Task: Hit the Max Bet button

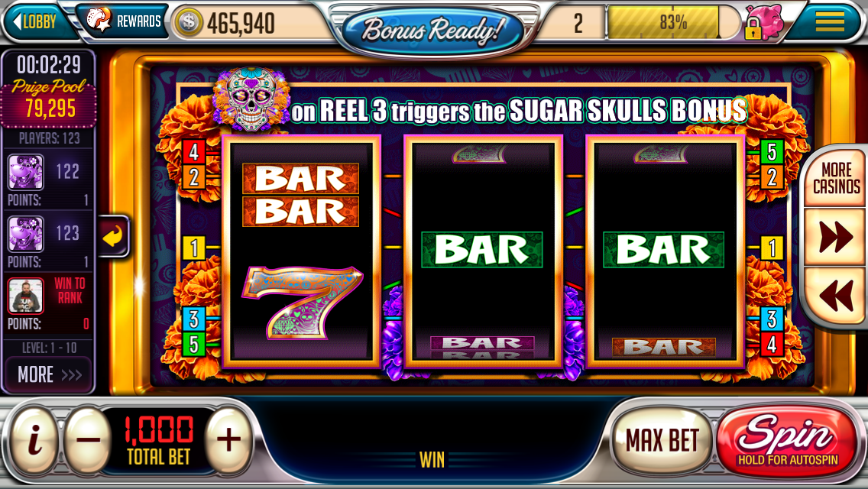Action: [662, 442]
